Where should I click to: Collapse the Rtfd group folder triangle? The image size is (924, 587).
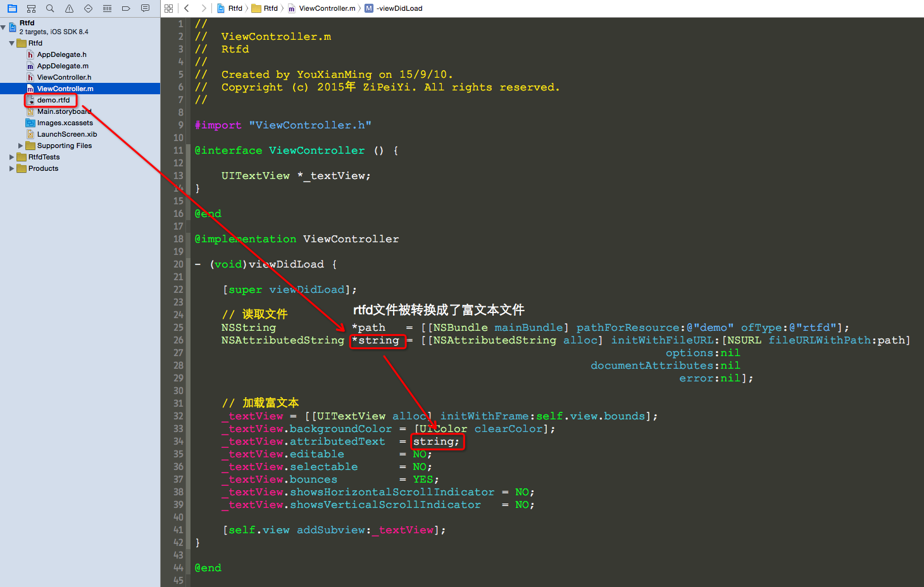(12, 43)
